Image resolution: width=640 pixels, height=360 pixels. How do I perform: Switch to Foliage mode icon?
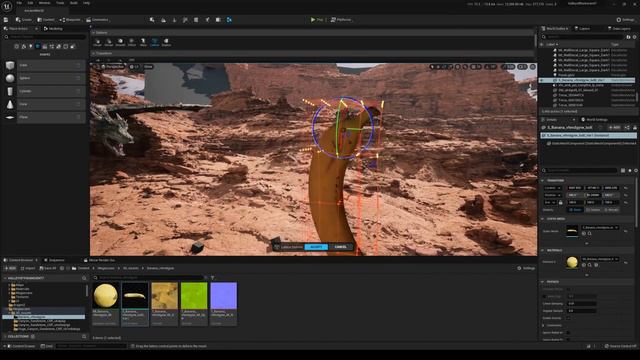click(174, 20)
